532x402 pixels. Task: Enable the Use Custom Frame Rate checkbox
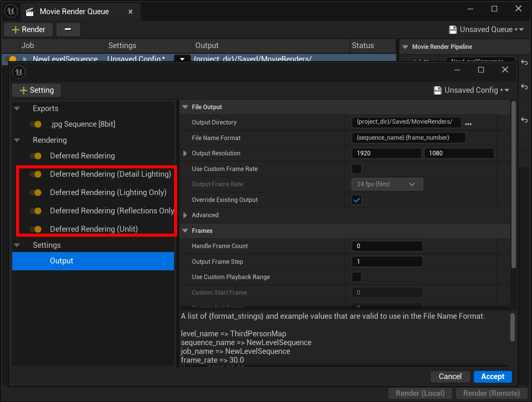click(x=356, y=169)
